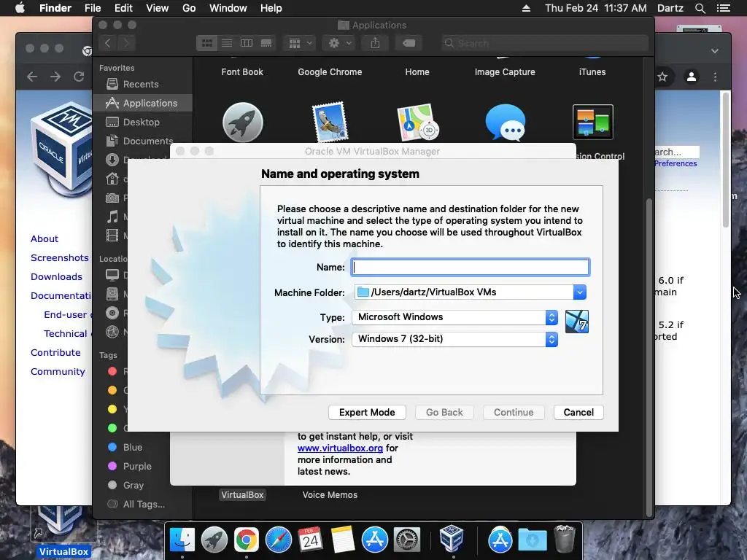Click Trash icon in Dock
This screenshot has height=560, width=747.
coord(565,539)
